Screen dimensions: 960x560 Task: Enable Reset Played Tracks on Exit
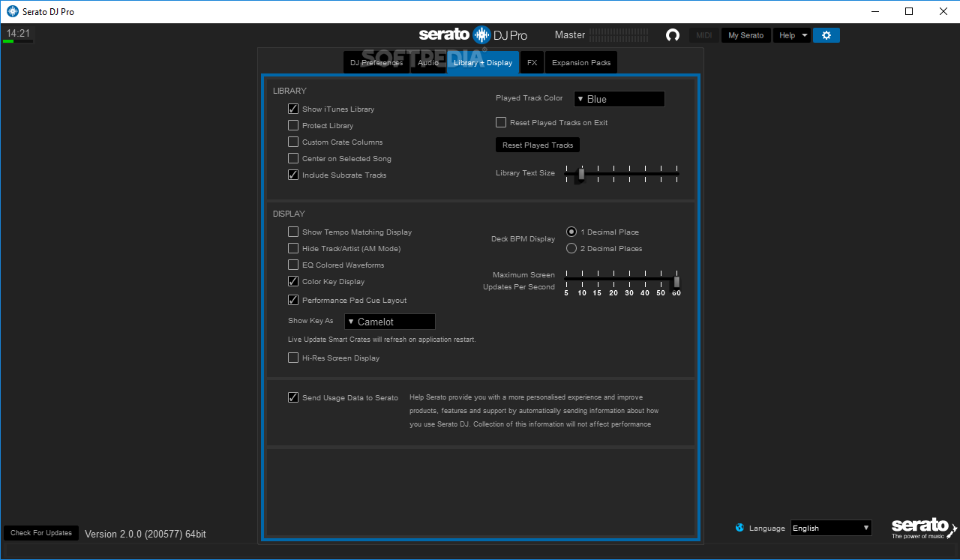(x=501, y=123)
